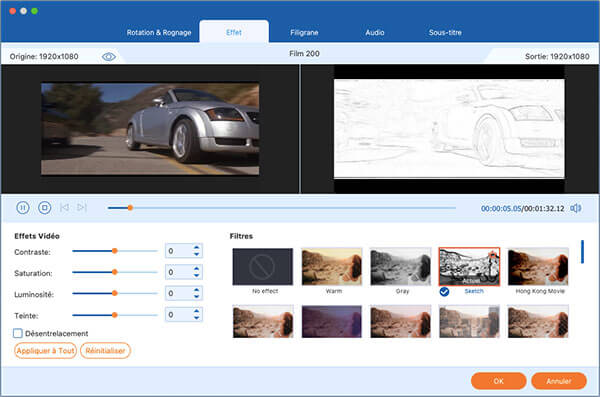Switch to the Filigrane tab
The width and height of the screenshot is (600, 397).
304,33
